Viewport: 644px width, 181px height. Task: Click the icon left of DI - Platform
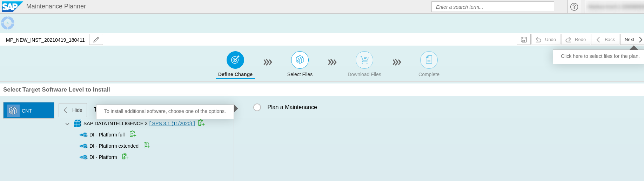[83, 157]
